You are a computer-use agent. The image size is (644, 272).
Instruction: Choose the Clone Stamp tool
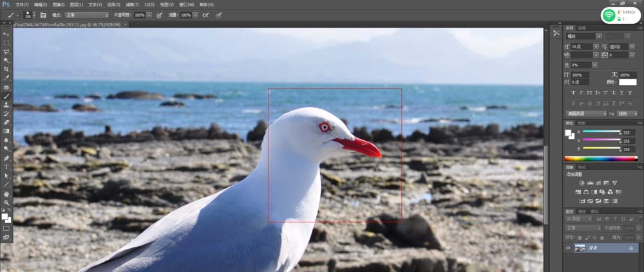[6, 105]
